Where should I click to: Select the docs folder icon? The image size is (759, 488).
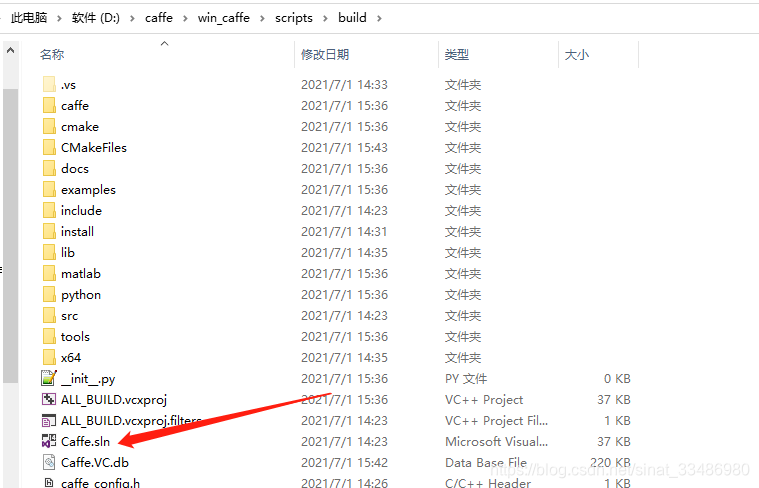[49, 168]
